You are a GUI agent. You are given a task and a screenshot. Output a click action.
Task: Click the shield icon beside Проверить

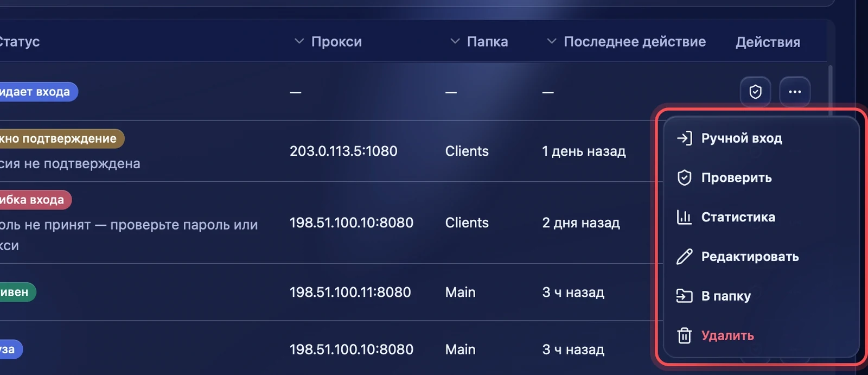(x=684, y=177)
